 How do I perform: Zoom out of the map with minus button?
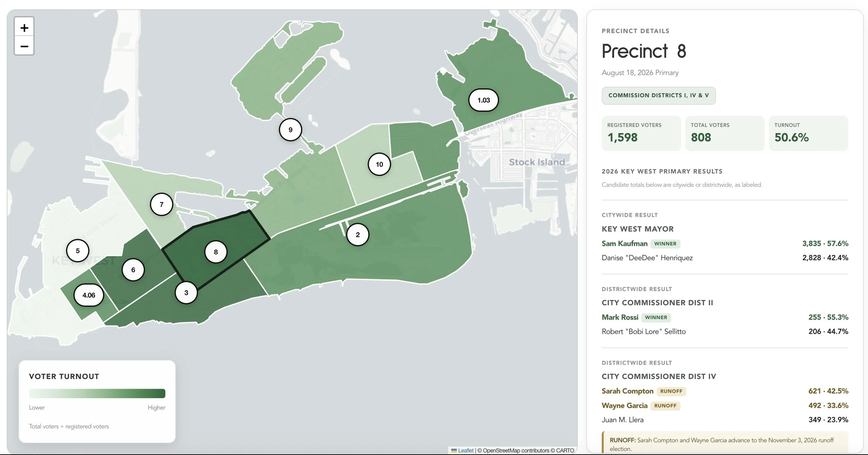[24, 46]
